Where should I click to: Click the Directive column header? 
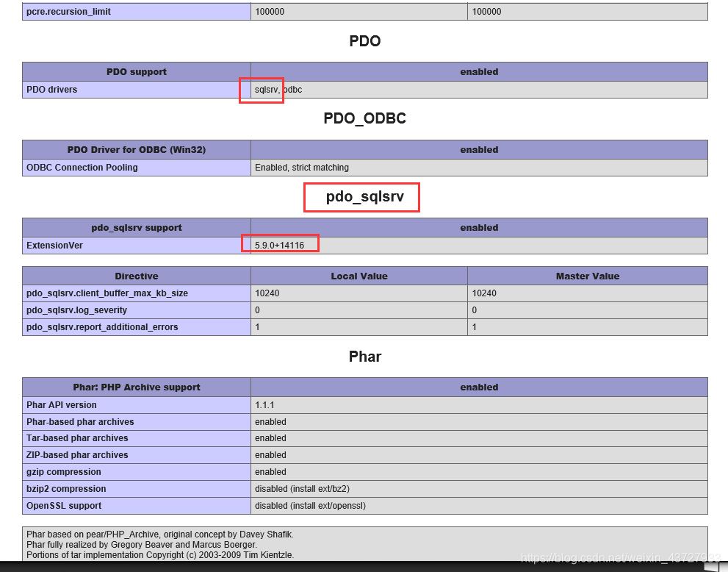point(136,276)
